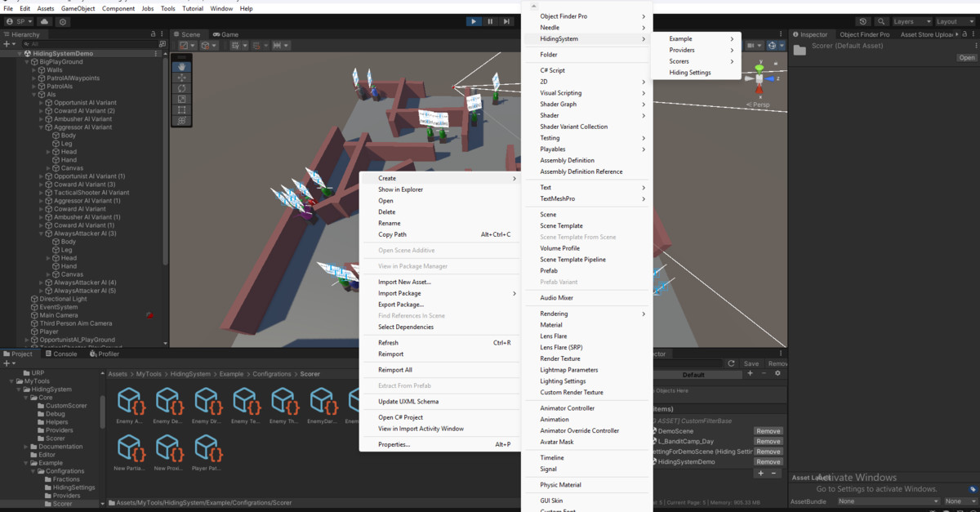Open the editor-wide Search magnifier at top right

(x=880, y=21)
